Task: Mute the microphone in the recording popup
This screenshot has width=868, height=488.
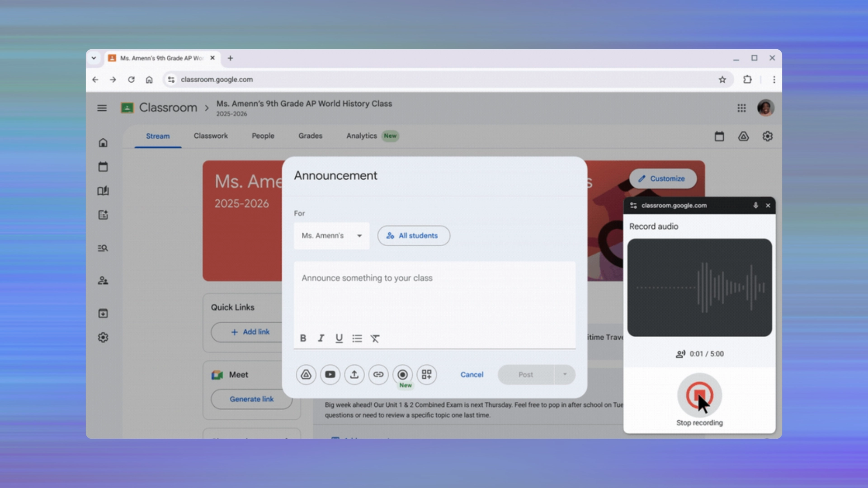Action: [755, 205]
